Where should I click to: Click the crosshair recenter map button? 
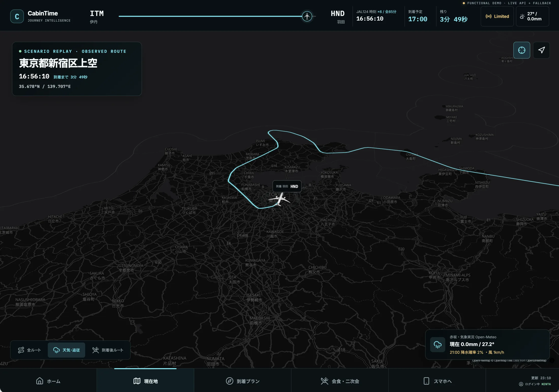pos(522,50)
